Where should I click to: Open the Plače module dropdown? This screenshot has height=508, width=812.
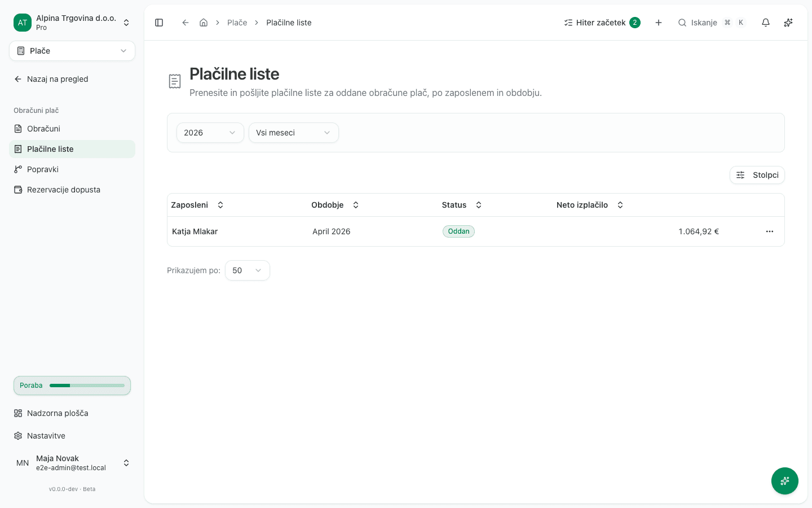tap(72, 51)
